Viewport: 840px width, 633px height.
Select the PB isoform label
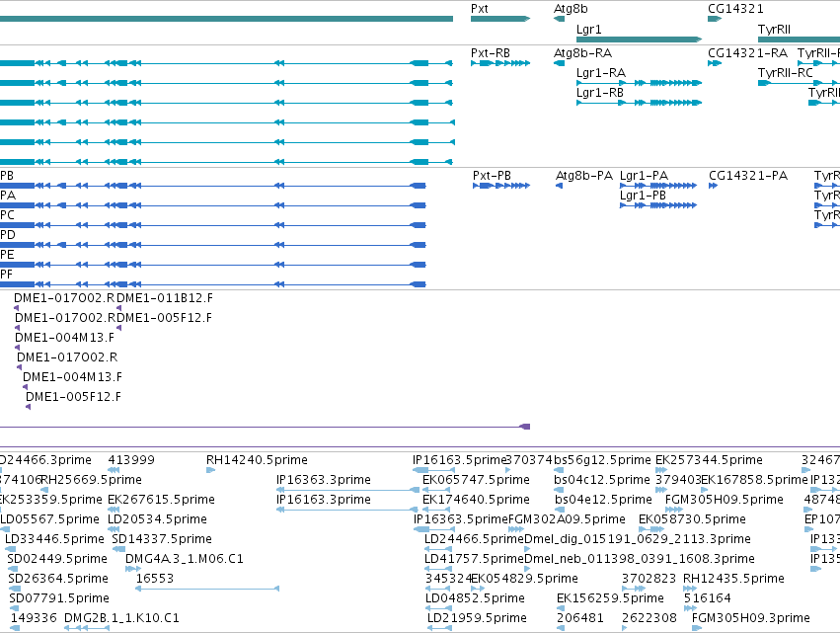[x=7, y=176]
